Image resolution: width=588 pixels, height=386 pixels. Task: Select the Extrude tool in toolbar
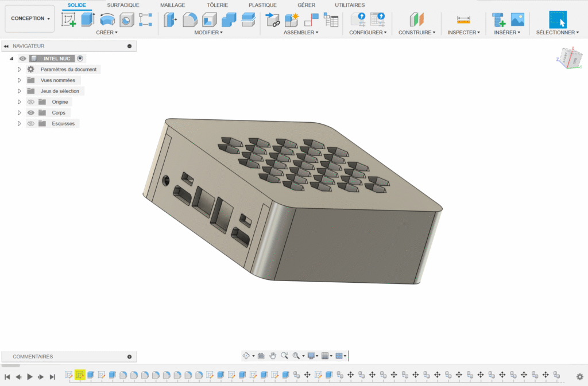click(87, 20)
